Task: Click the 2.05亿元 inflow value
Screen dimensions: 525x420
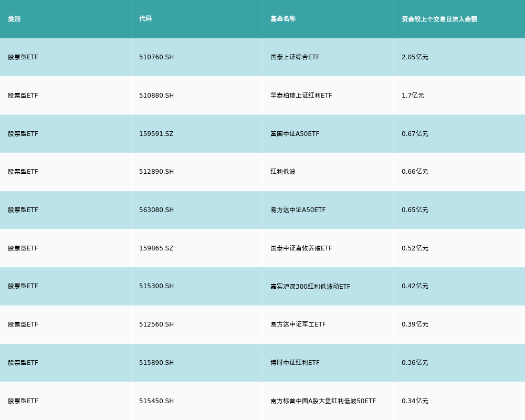Action: [415, 57]
